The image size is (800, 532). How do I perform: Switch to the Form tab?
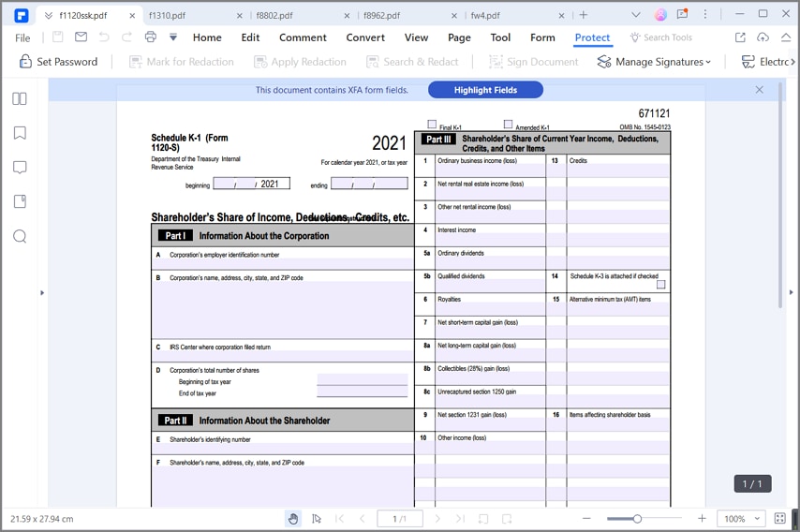pyautogui.click(x=542, y=37)
